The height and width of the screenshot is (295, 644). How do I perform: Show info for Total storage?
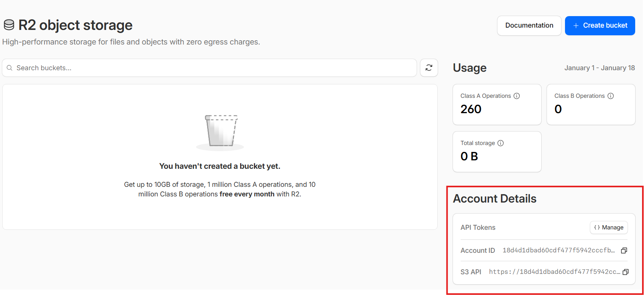pyautogui.click(x=501, y=143)
